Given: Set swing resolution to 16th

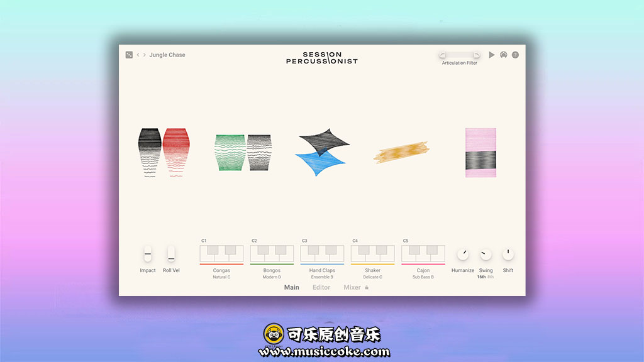Looking at the screenshot, I should [x=481, y=277].
